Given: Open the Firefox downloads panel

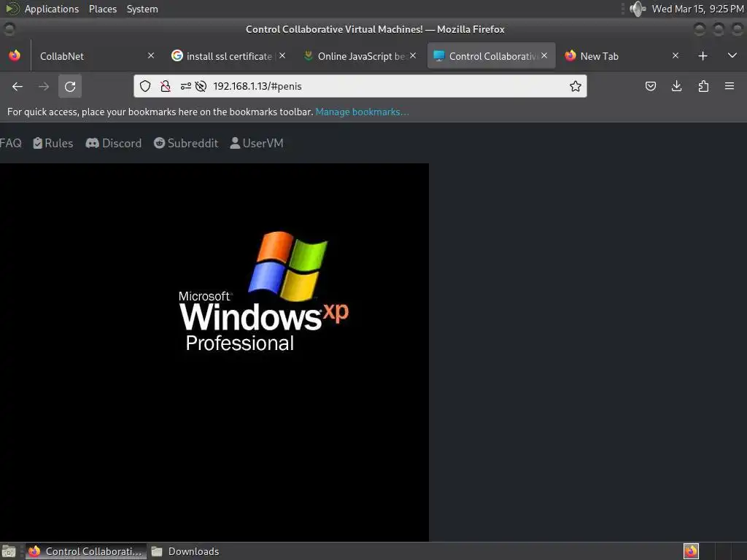Looking at the screenshot, I should pyautogui.click(x=676, y=86).
